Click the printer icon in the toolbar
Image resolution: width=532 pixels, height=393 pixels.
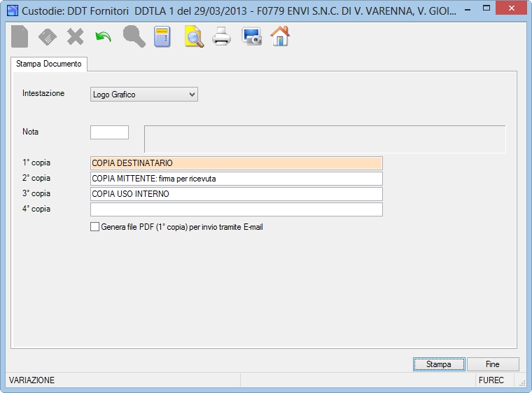[222, 36]
